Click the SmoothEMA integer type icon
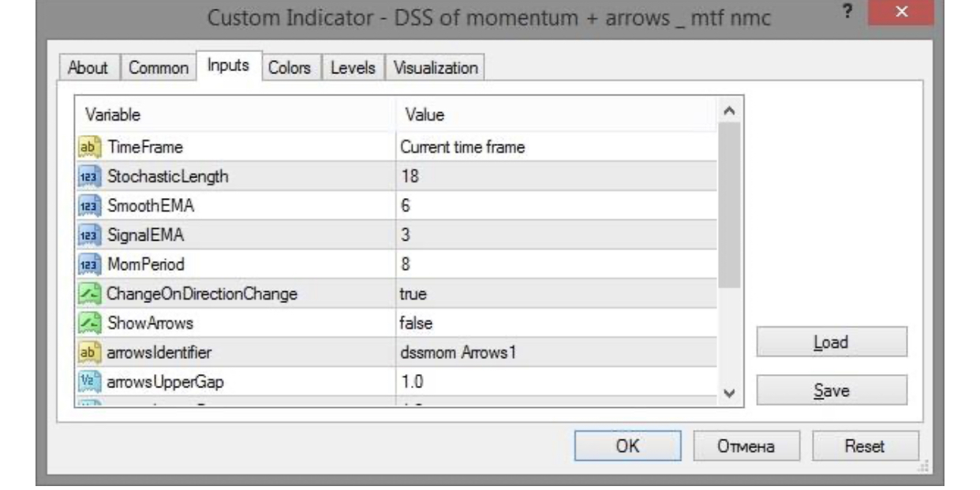This screenshot has width=980, height=490. tap(87, 205)
